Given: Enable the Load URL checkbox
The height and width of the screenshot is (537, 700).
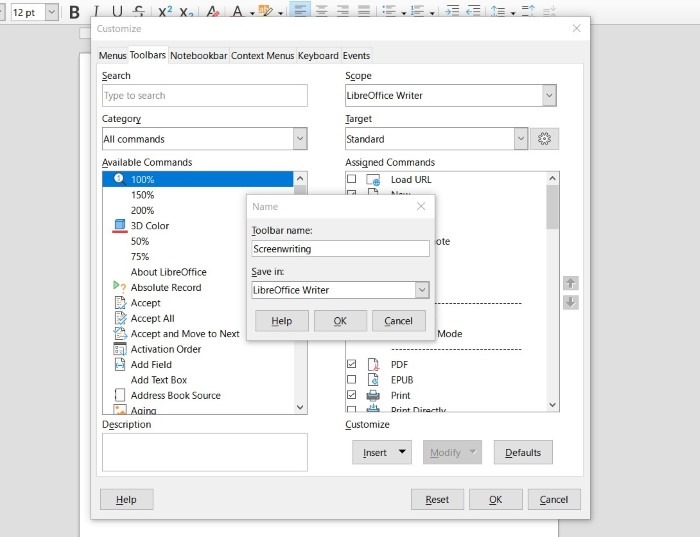Looking at the screenshot, I should (x=352, y=179).
